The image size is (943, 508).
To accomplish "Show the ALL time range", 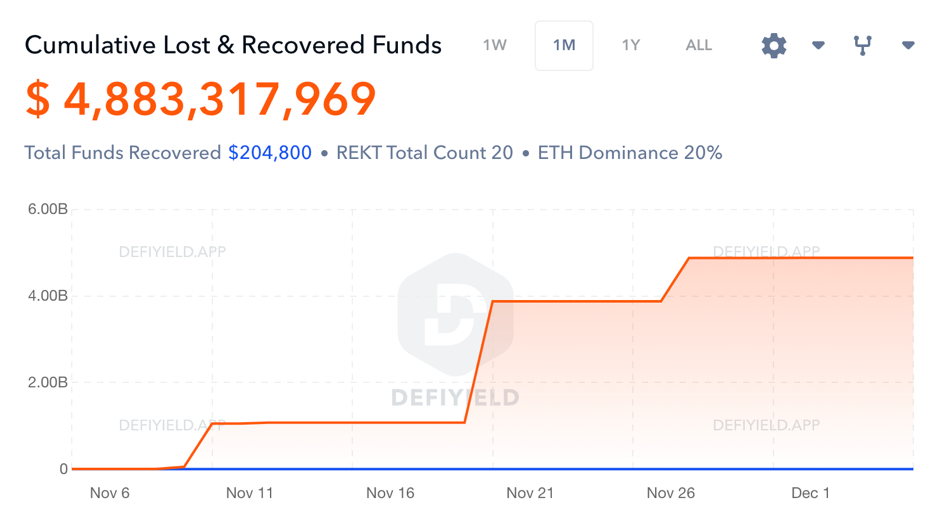I will (699, 45).
